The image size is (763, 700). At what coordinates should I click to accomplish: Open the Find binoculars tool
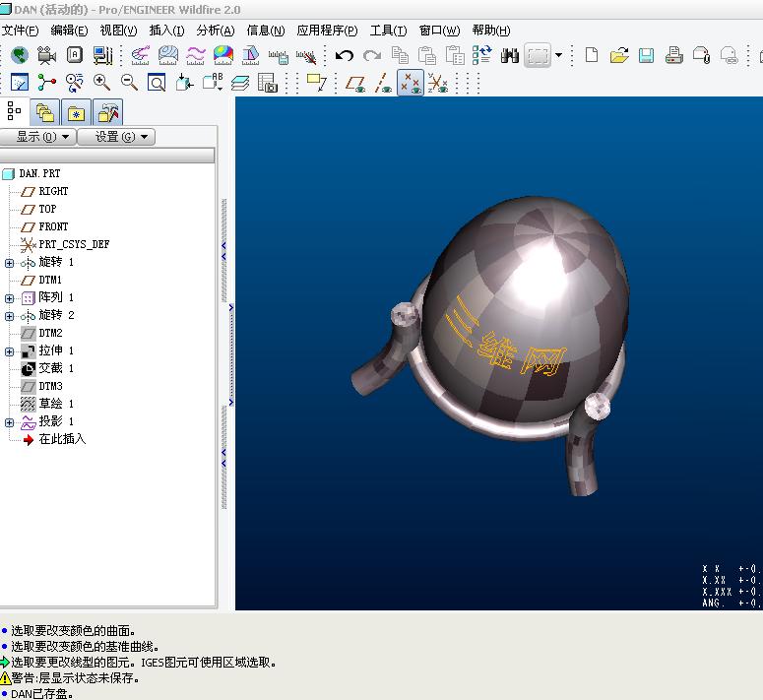tap(509, 55)
